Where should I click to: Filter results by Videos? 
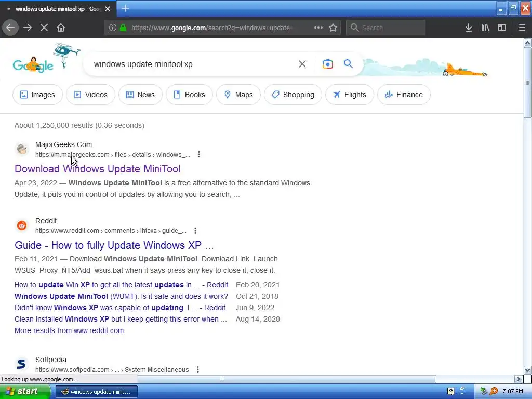point(90,95)
